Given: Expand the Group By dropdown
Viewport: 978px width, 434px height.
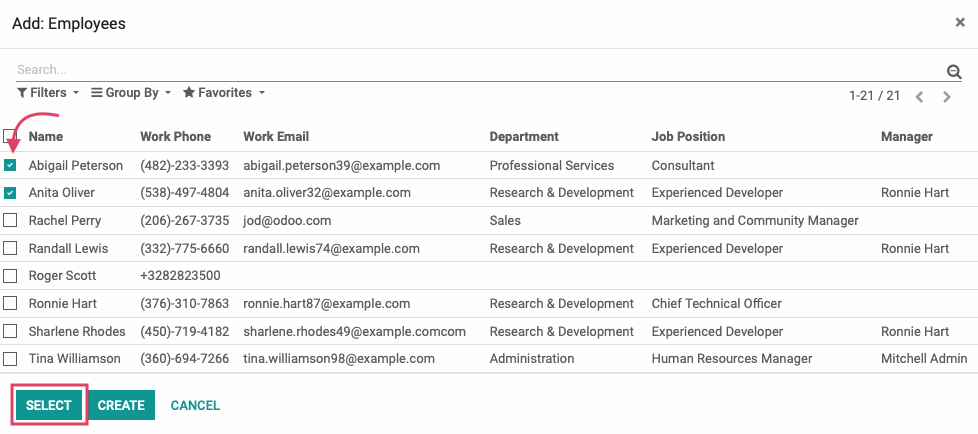Looking at the screenshot, I should (131, 93).
